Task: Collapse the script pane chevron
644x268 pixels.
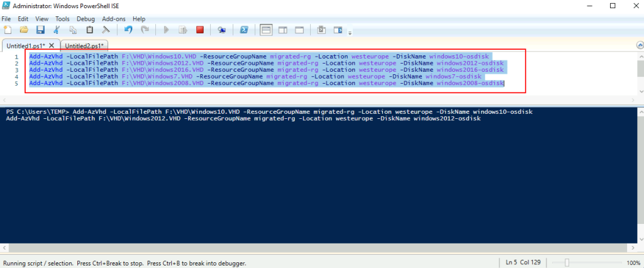Action: click(x=640, y=45)
